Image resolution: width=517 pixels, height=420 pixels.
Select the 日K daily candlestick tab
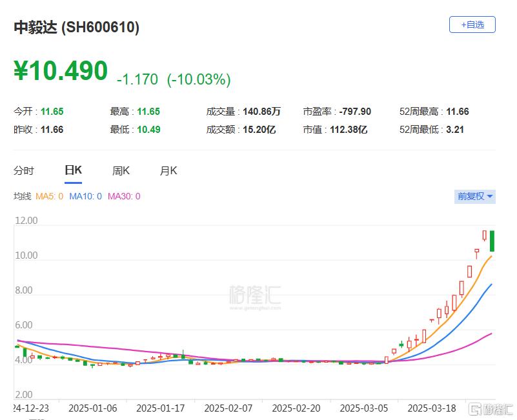coord(73,170)
